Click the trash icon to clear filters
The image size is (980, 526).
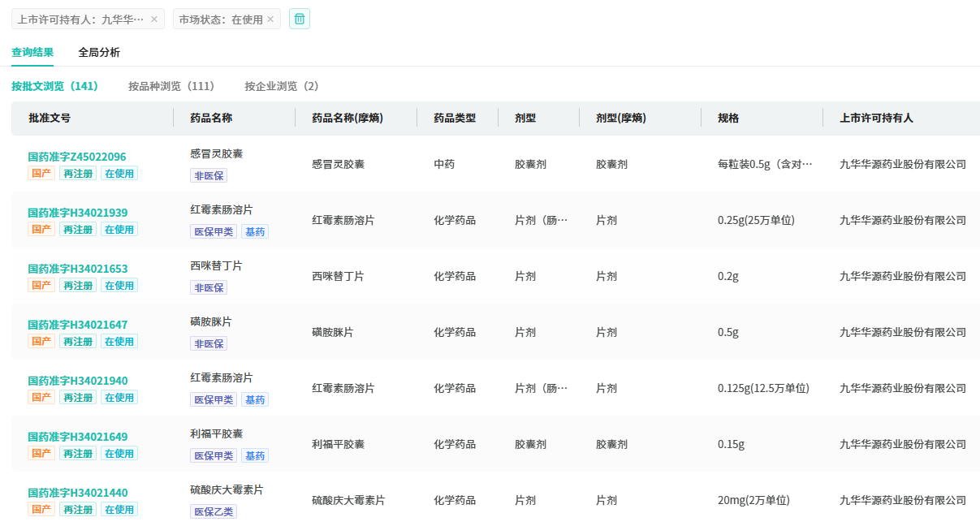click(x=300, y=19)
